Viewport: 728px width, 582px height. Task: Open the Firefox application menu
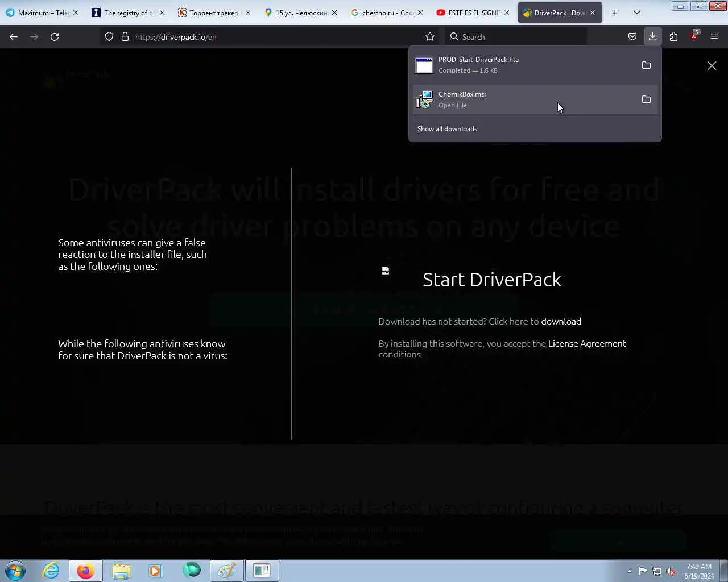pyautogui.click(x=714, y=37)
